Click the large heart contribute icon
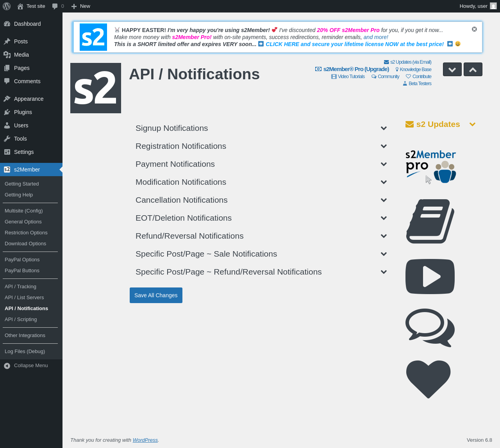Image resolution: width=500 pixels, height=448 pixels. click(429, 379)
